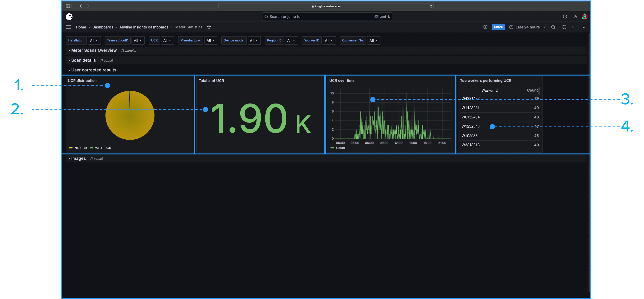Click the Anyline logo icon
Viewport: 644px width, 299px height.
[69, 16]
